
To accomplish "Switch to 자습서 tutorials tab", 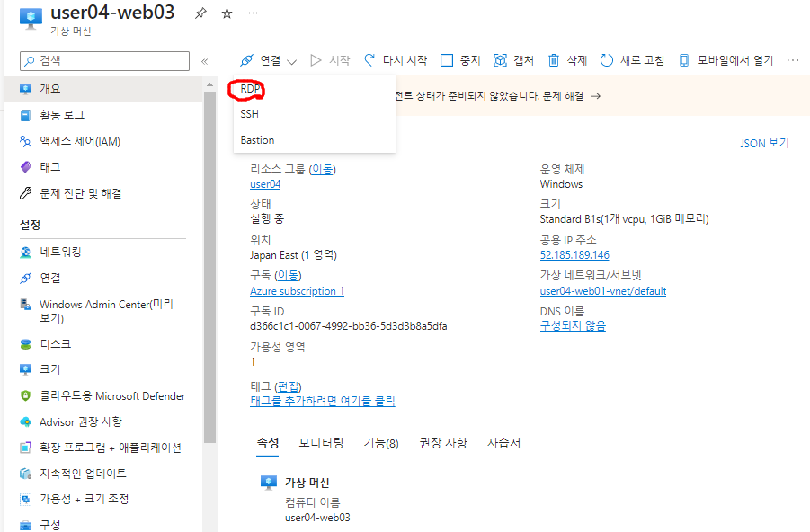I will click(503, 443).
